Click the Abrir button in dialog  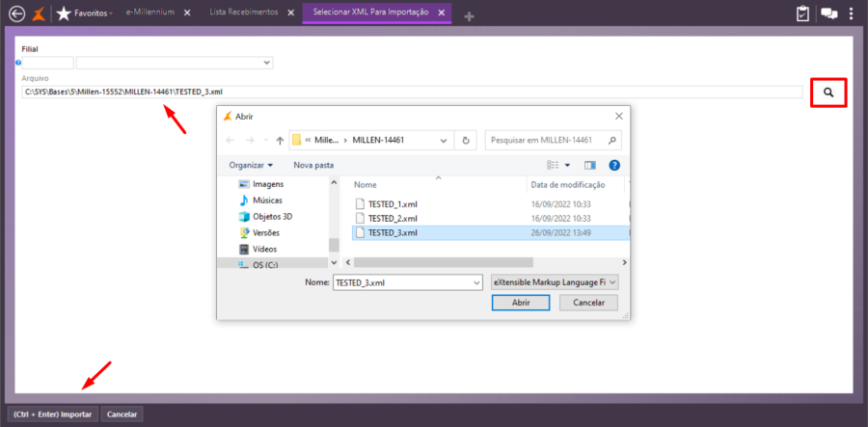click(521, 303)
